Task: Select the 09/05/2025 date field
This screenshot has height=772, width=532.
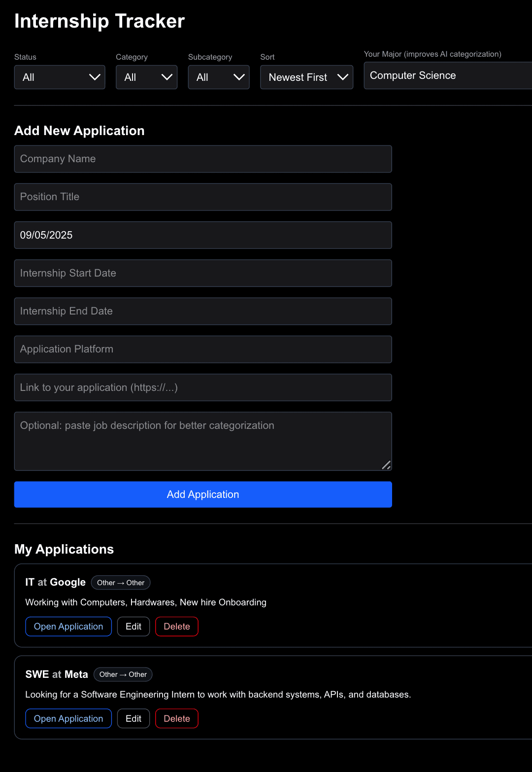Action: pos(203,235)
